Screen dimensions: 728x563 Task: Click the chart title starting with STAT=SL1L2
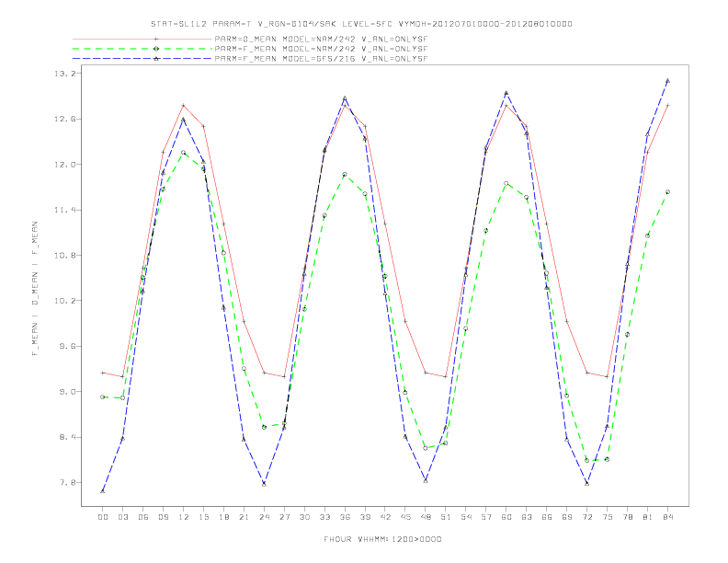tap(361, 24)
